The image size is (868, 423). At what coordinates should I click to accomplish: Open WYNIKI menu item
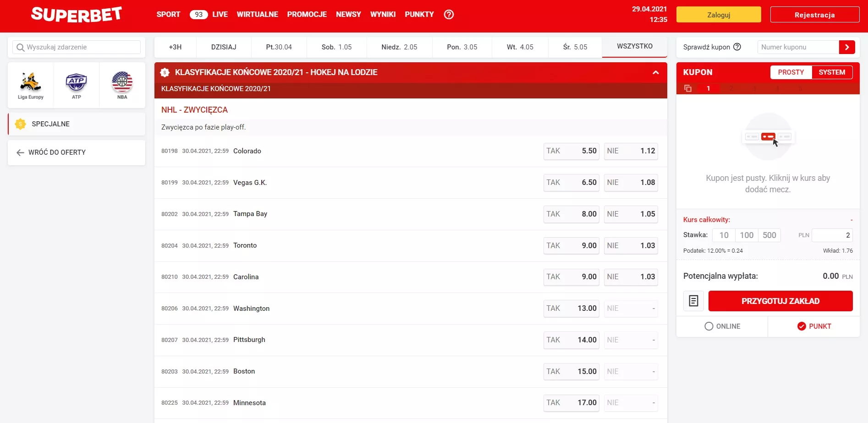pyautogui.click(x=383, y=15)
